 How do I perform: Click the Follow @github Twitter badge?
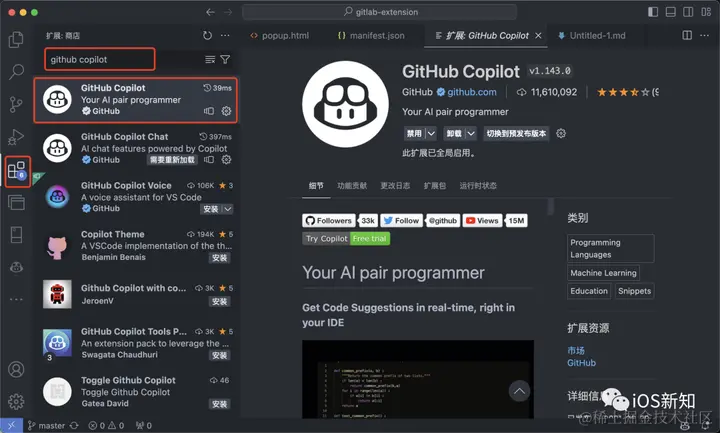[420, 220]
